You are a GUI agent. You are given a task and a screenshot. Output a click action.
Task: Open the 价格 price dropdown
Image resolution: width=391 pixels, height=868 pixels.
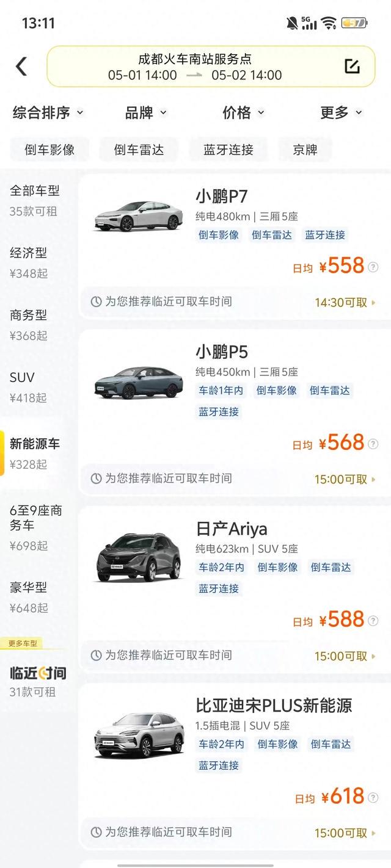243,112
